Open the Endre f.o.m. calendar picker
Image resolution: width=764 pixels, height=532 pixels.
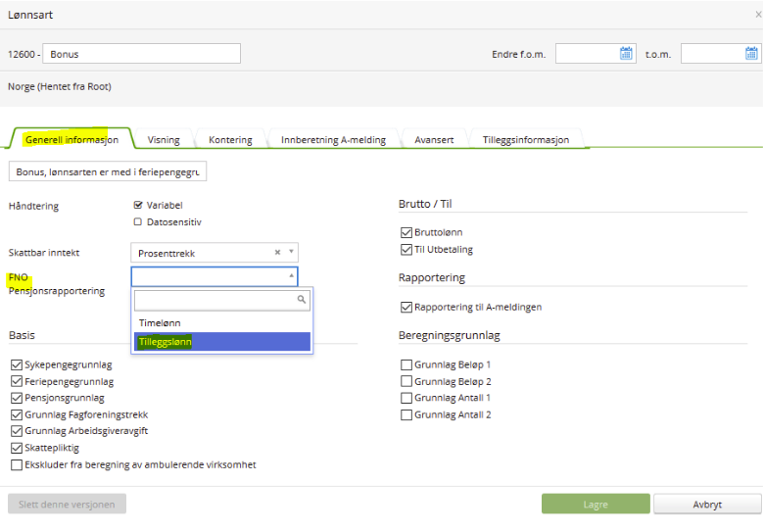[626, 54]
